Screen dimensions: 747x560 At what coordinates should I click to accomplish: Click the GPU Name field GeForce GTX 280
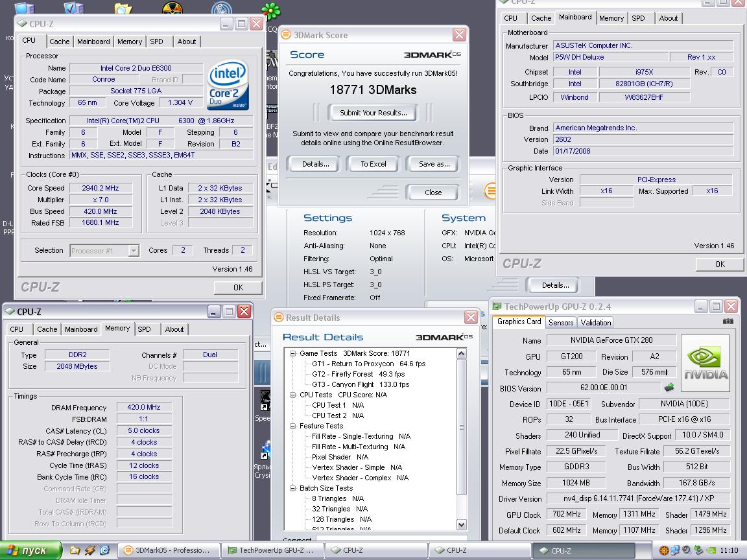point(611,340)
